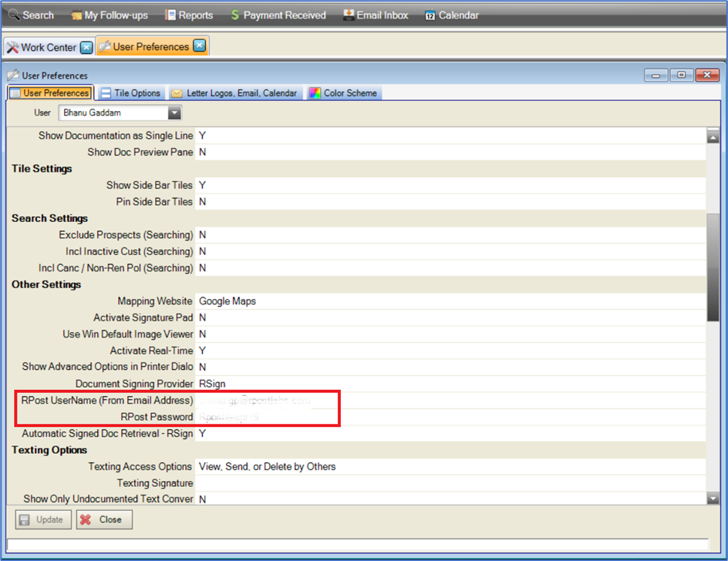The width and height of the screenshot is (728, 561).
Task: Select Document Signing Provider value RSign
Action: (x=212, y=384)
